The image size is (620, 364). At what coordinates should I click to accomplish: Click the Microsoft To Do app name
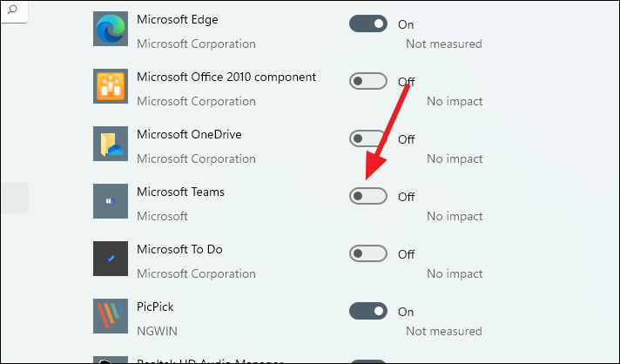click(179, 249)
